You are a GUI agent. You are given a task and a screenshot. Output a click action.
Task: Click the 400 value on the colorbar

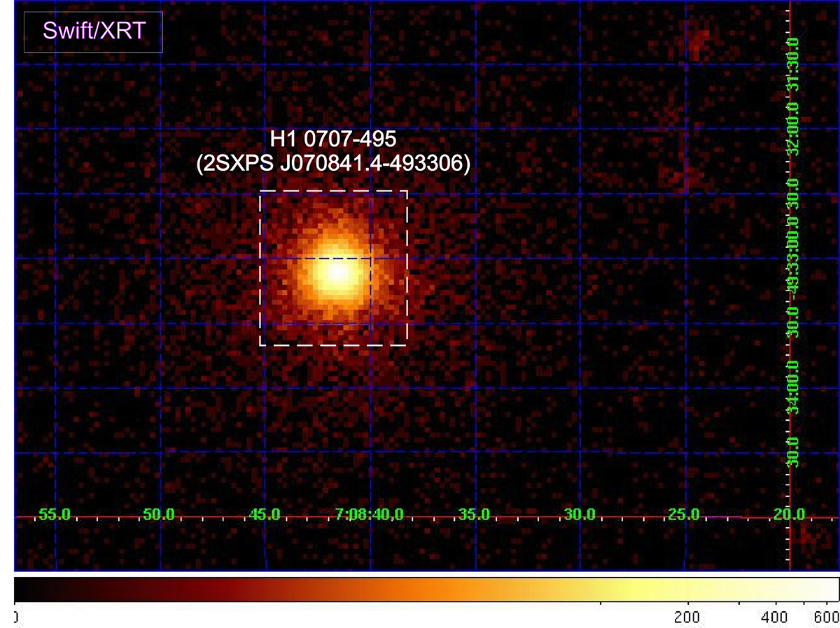tap(775, 616)
